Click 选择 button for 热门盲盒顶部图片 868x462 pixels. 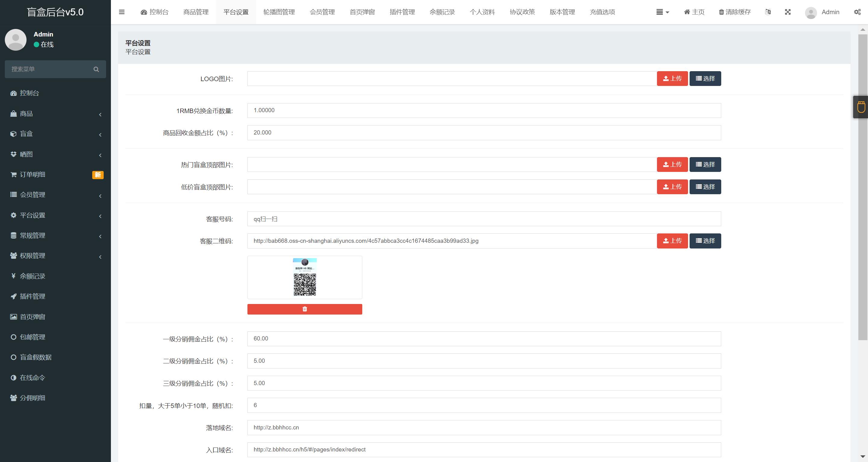(x=705, y=165)
